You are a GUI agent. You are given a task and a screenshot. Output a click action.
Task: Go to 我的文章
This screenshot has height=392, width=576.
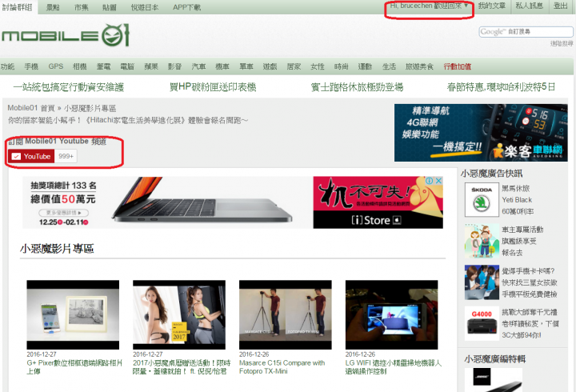pos(491,6)
